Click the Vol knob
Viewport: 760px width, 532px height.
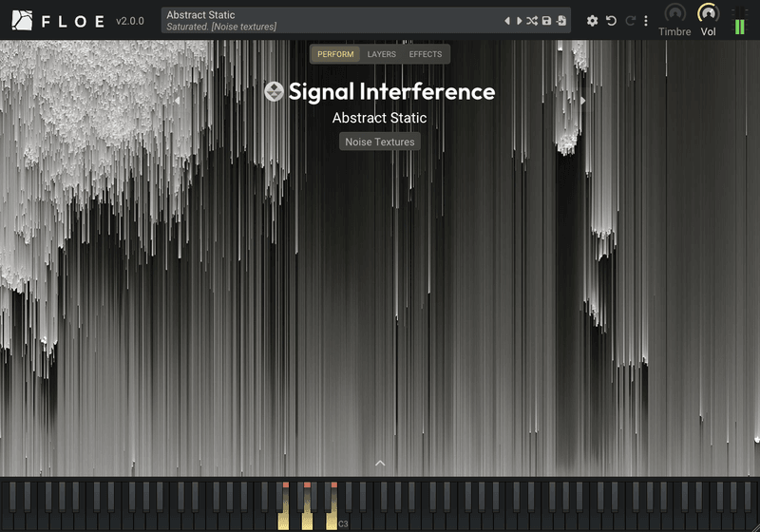click(708, 13)
